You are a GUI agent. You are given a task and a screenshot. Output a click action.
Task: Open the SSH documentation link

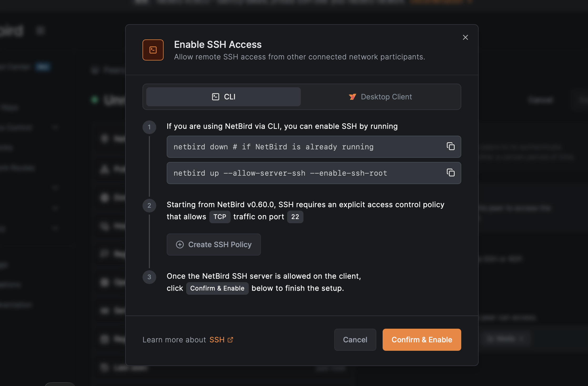217,339
